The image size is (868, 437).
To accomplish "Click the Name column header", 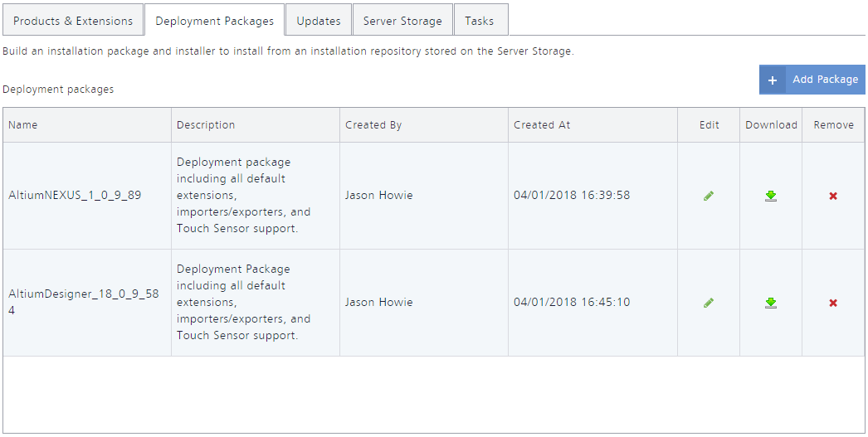I will pos(23,125).
